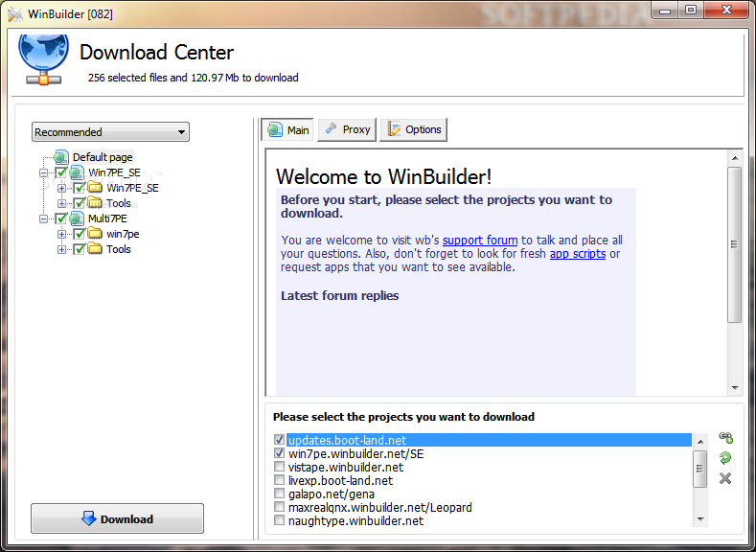Click the green refresh servers icon
The image size is (756, 552).
[x=725, y=458]
